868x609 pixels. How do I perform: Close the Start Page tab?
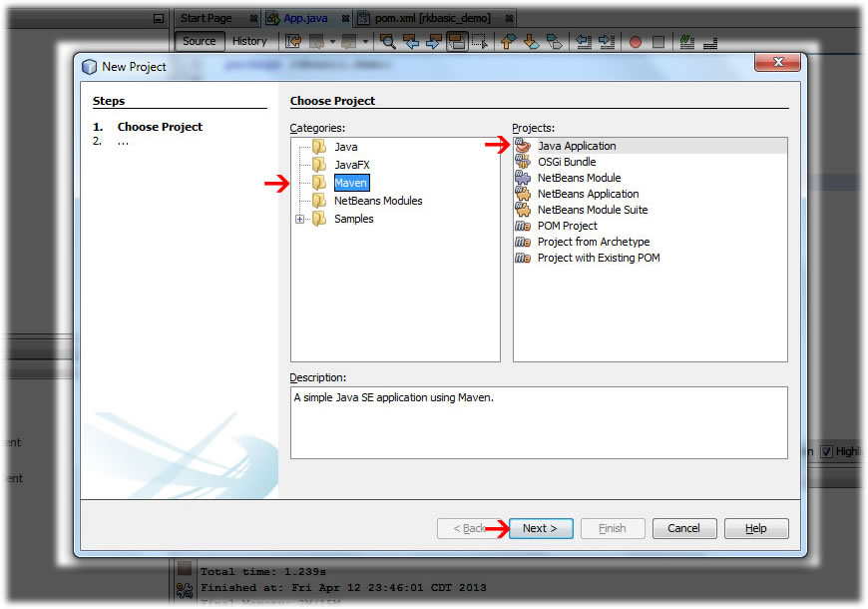point(253,19)
